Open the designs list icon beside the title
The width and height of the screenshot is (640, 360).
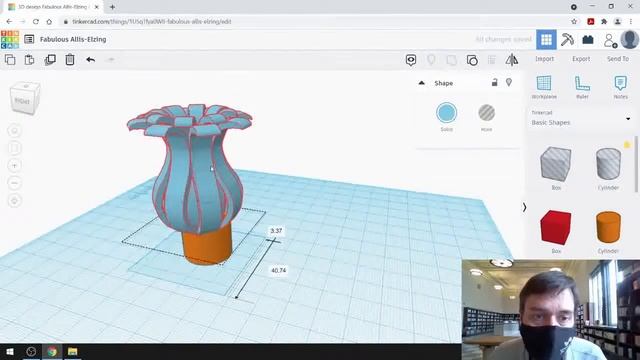point(29,39)
